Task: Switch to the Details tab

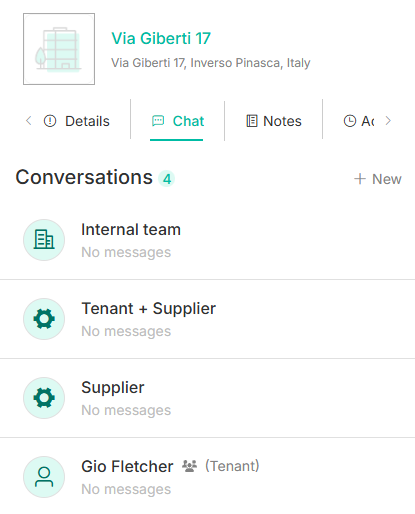Action: [x=77, y=121]
